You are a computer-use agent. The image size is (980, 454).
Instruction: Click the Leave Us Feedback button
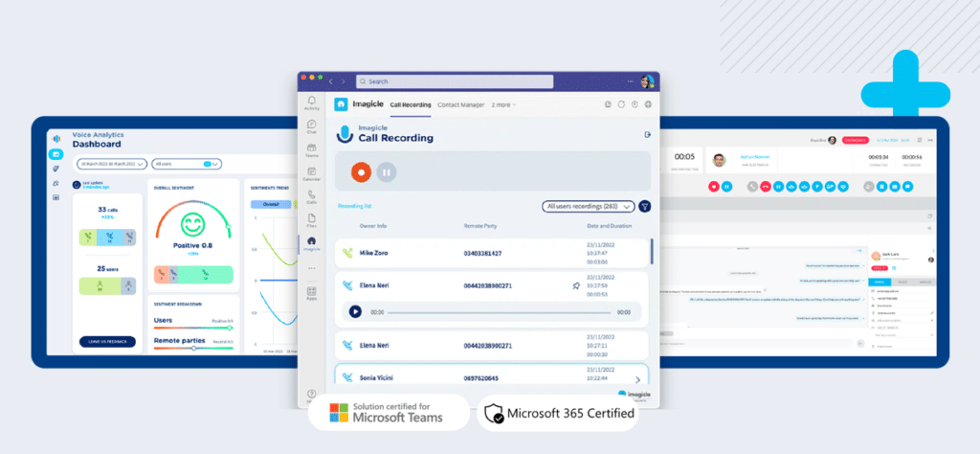pos(107,341)
